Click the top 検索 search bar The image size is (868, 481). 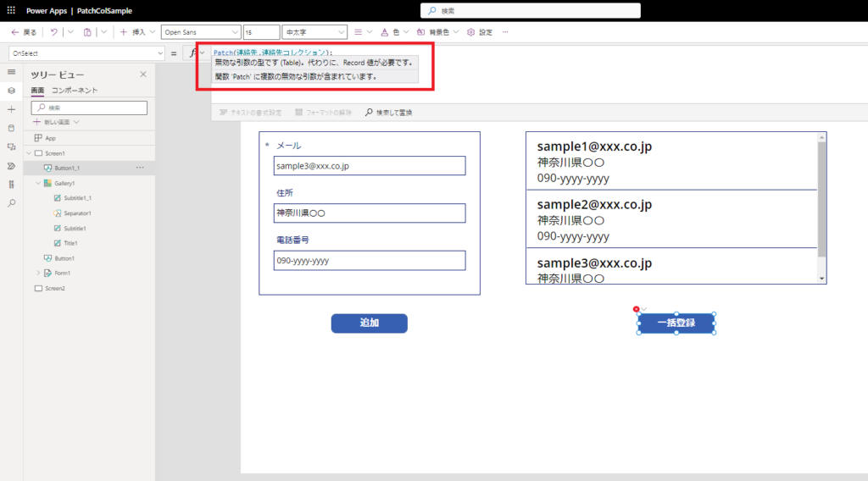531,10
